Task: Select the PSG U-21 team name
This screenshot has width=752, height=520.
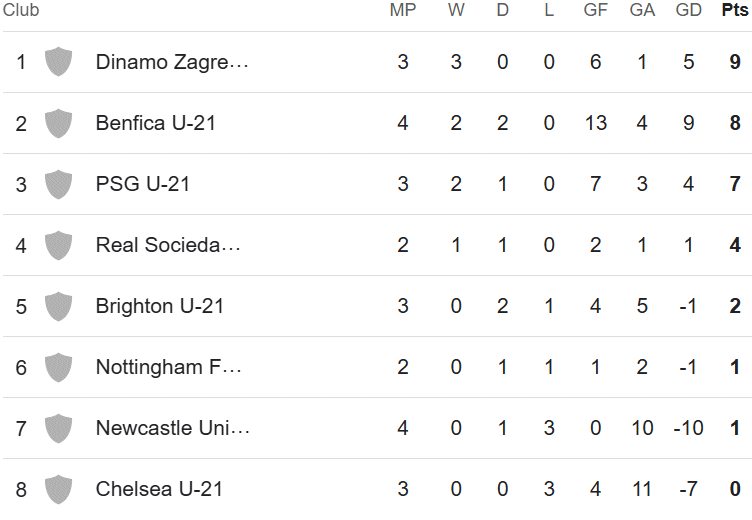Action: click(143, 184)
